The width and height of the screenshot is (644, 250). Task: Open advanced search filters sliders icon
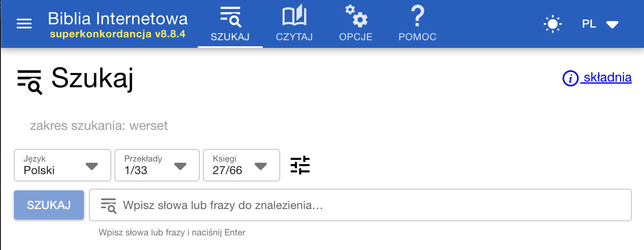[300, 165]
